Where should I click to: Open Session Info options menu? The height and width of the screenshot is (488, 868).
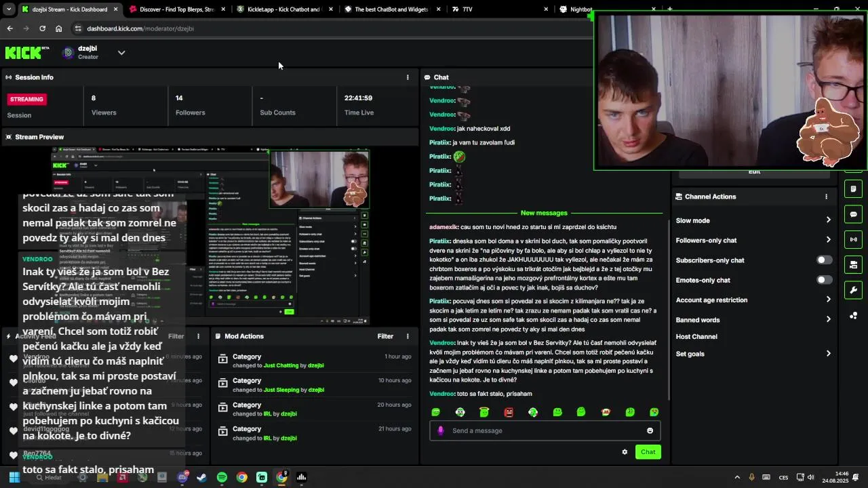click(408, 77)
